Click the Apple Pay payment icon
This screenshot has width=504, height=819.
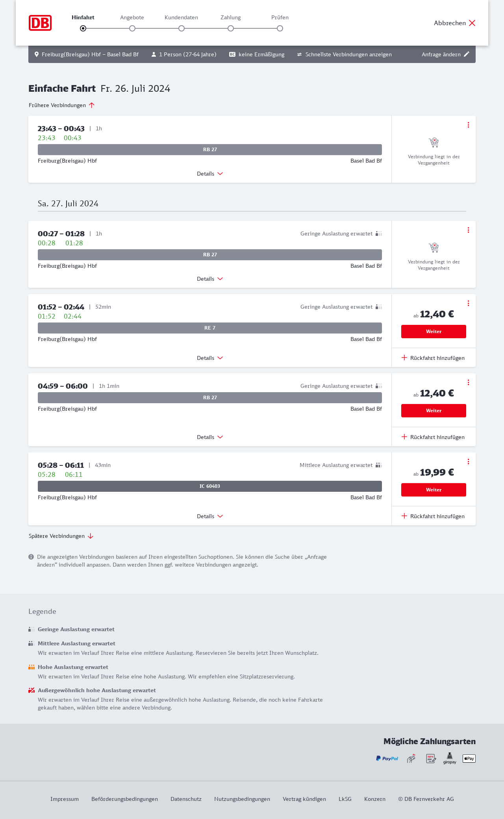coord(469,758)
